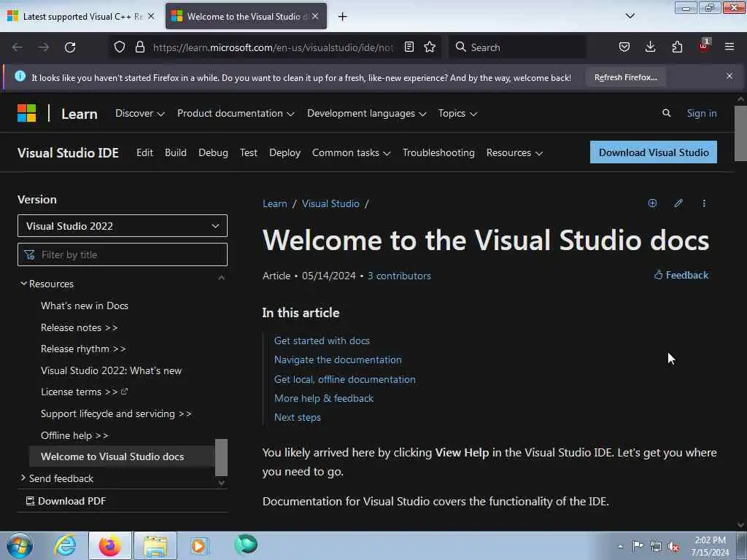This screenshot has width=747, height=560.
Task: Open the Firefox downloads panel
Action: (650, 47)
